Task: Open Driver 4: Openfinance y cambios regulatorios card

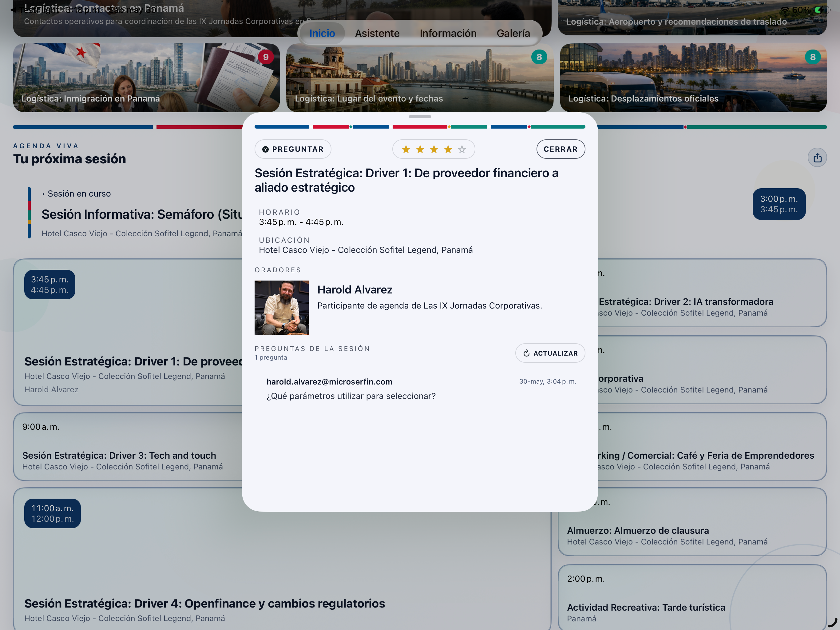Action: [282, 559]
